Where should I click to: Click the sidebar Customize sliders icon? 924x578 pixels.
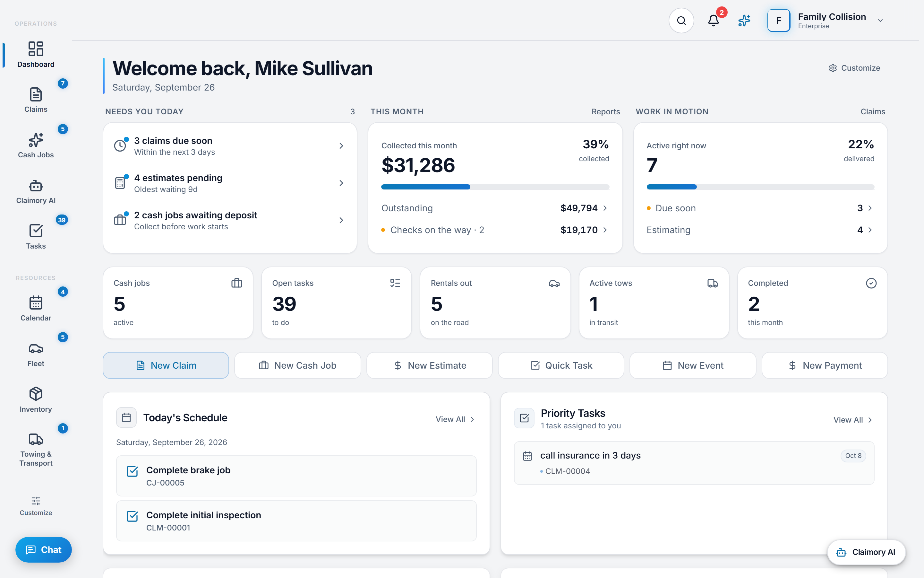click(x=36, y=501)
